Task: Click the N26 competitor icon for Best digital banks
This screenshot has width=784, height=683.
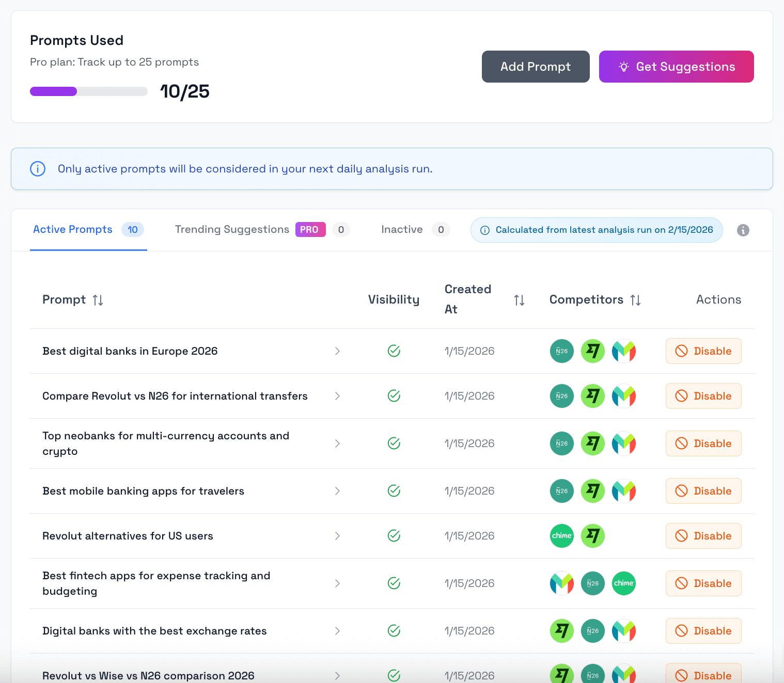Action: (x=561, y=351)
